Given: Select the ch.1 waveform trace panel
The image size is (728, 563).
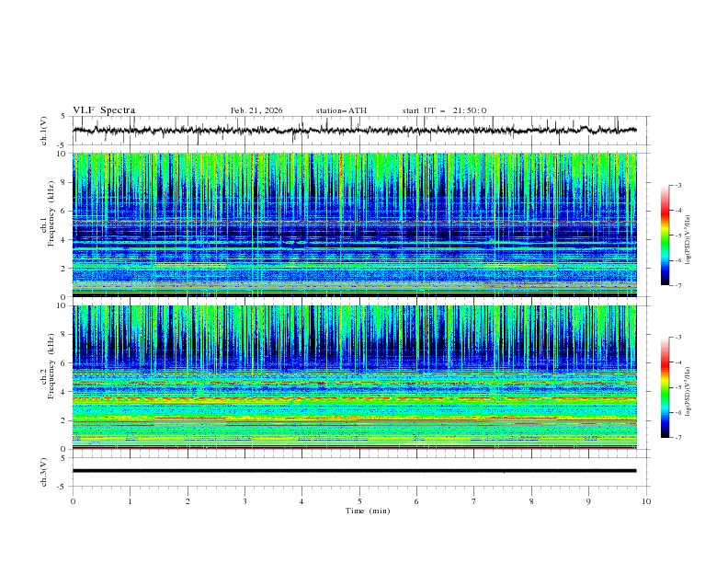Looking at the screenshot, I should click(x=359, y=131).
